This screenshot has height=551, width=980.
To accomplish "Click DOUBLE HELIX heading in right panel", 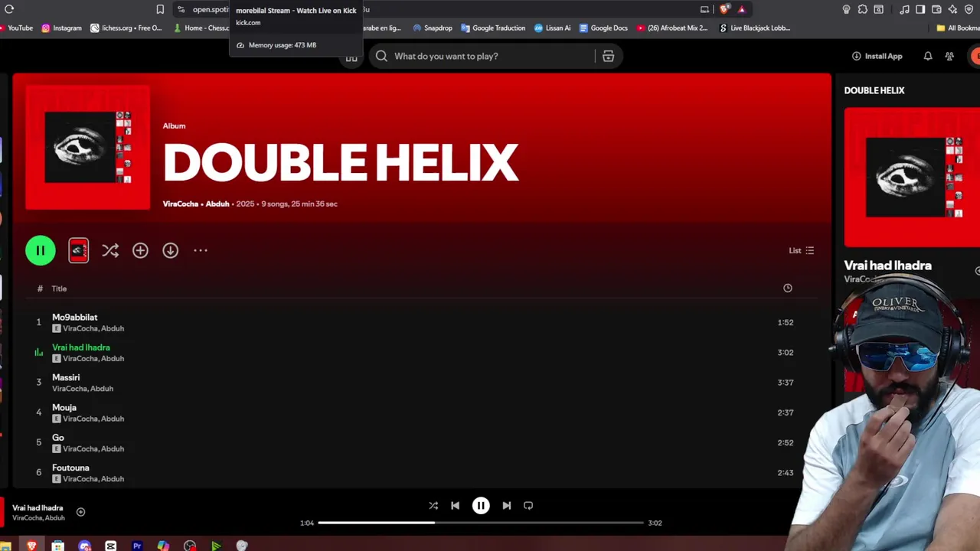I will tap(874, 90).
